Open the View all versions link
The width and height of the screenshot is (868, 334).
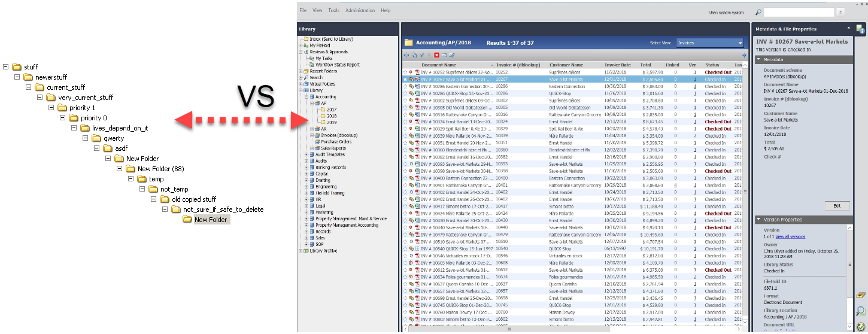point(790,237)
